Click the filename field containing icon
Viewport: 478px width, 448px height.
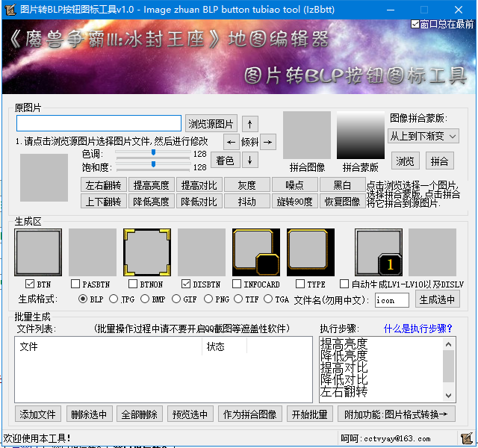click(x=392, y=300)
